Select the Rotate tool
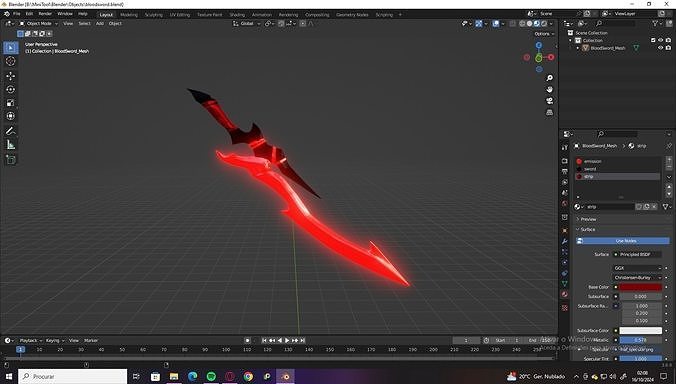 click(x=11, y=89)
